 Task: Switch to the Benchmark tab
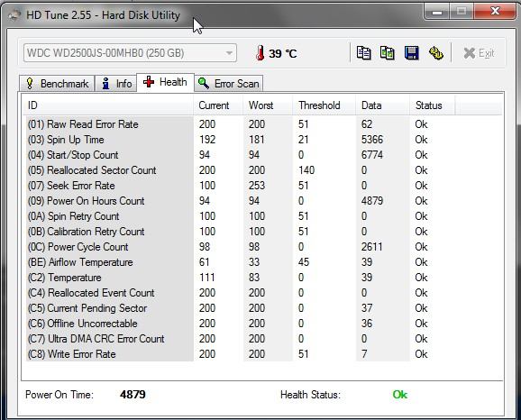tap(57, 84)
